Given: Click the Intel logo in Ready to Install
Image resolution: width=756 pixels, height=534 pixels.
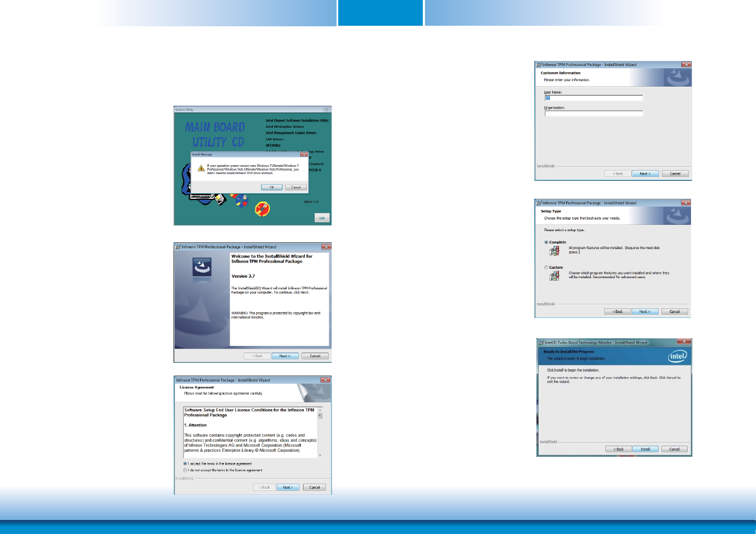Looking at the screenshot, I should (678, 357).
